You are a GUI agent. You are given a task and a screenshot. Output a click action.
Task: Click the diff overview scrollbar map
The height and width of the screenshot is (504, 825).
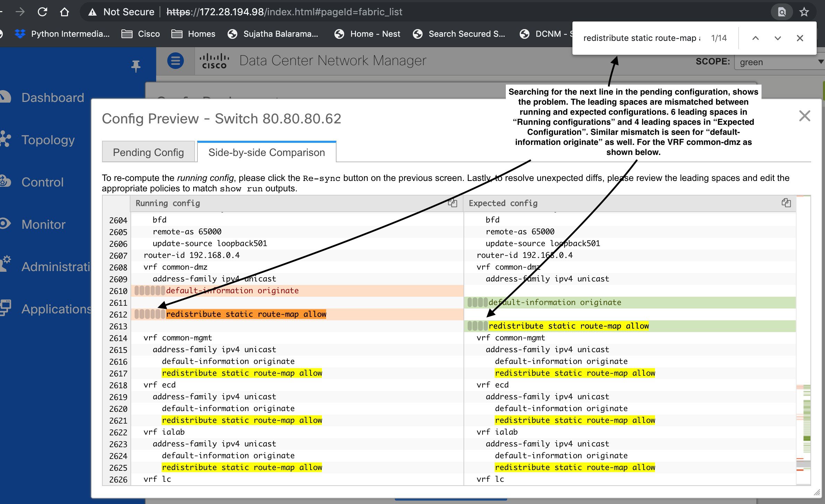tap(803, 340)
